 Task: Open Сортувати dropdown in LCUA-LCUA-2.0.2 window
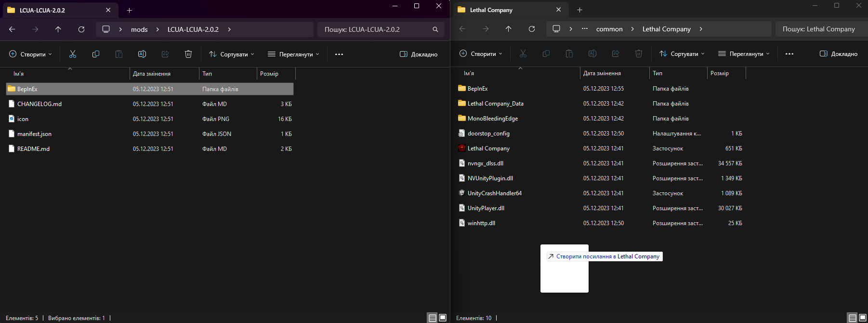[x=232, y=54]
